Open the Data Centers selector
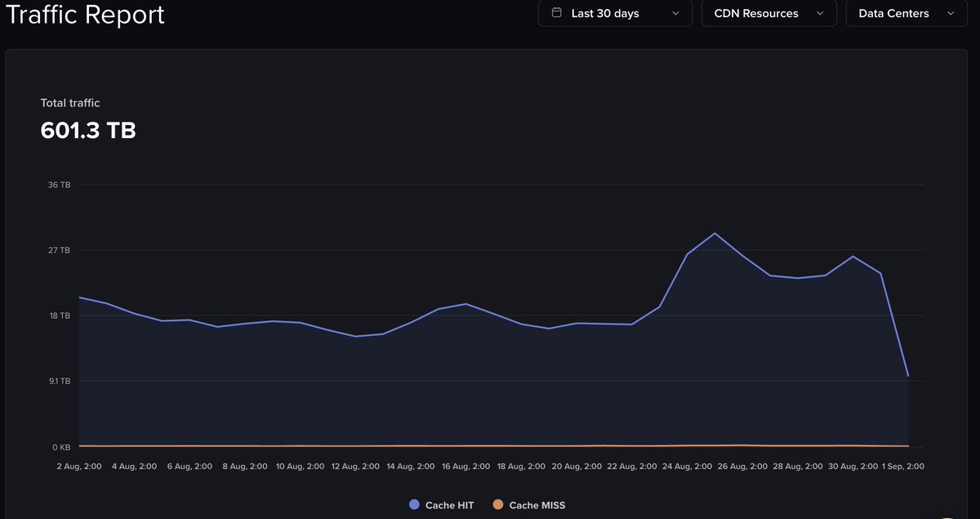This screenshot has height=519, width=980. point(906,13)
